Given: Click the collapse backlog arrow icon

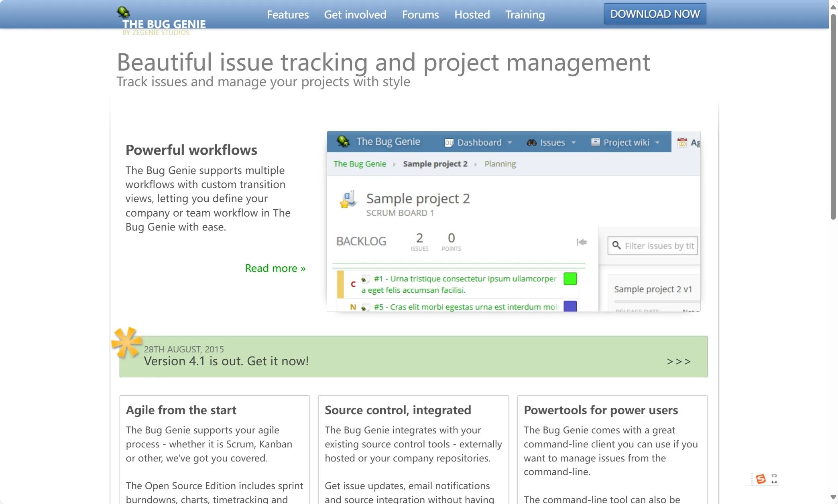Looking at the screenshot, I should pos(582,242).
